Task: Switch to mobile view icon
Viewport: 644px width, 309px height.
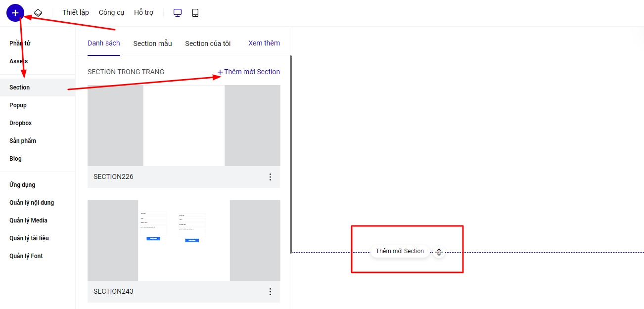Action: pos(195,13)
